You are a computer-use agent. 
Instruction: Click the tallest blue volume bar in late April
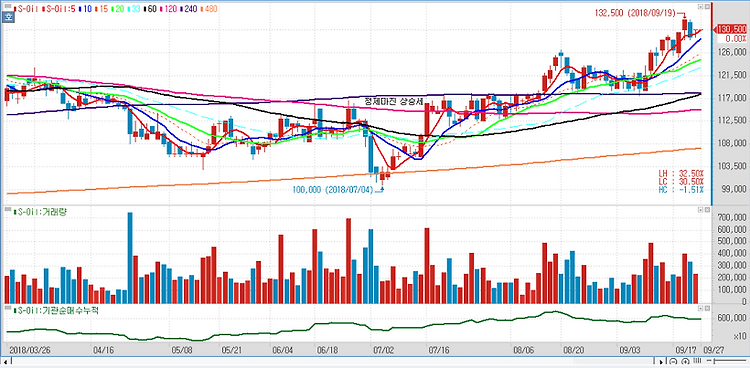(x=130, y=258)
